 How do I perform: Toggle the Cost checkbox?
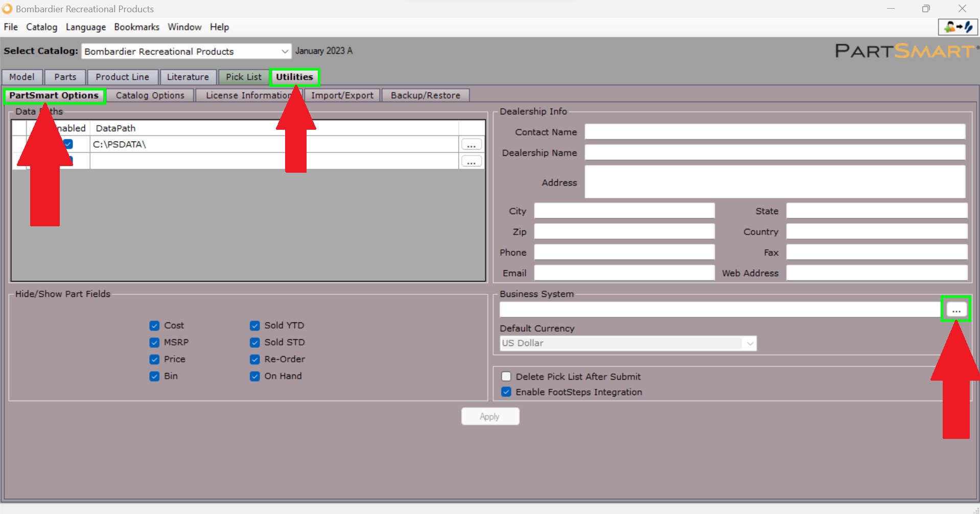pyautogui.click(x=154, y=325)
